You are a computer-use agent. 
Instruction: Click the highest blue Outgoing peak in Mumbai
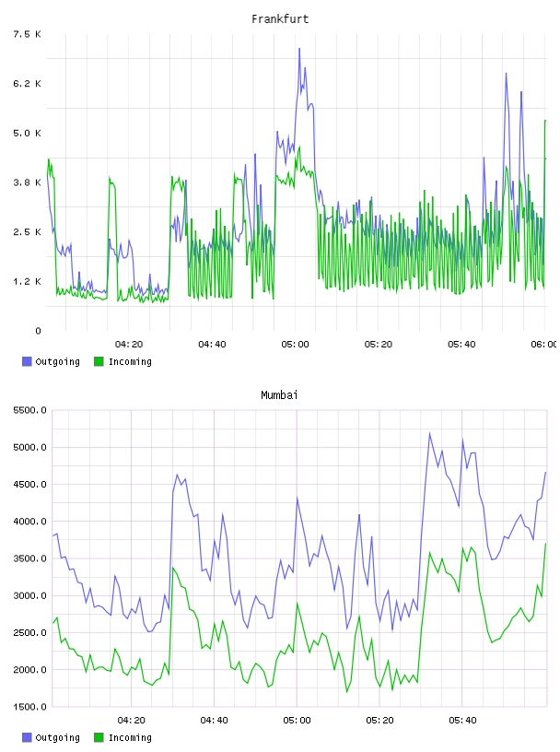click(x=429, y=433)
